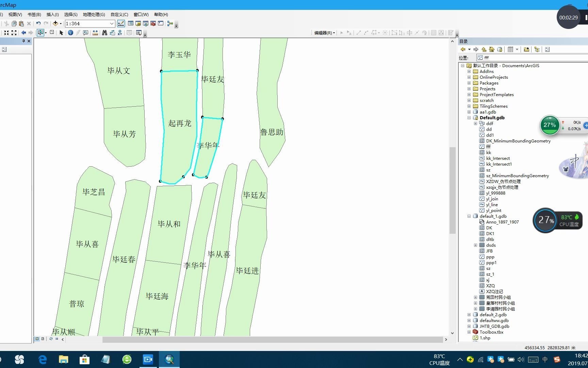
Task: Open the map scale dropdown showing 1:364
Action: point(112,24)
